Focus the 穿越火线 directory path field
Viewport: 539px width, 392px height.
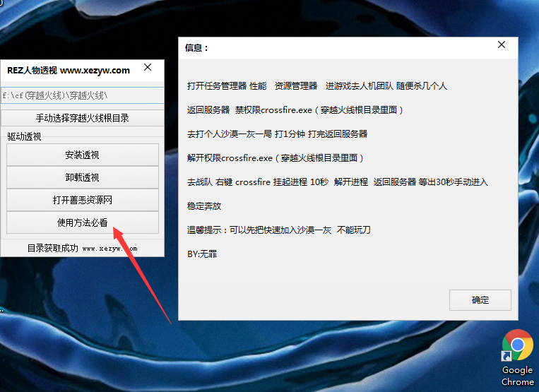[x=82, y=95]
